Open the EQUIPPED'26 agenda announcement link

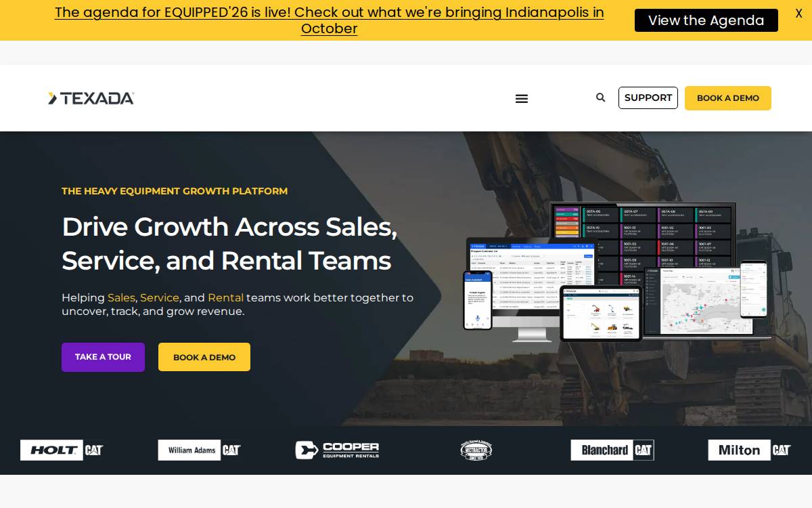(330, 20)
